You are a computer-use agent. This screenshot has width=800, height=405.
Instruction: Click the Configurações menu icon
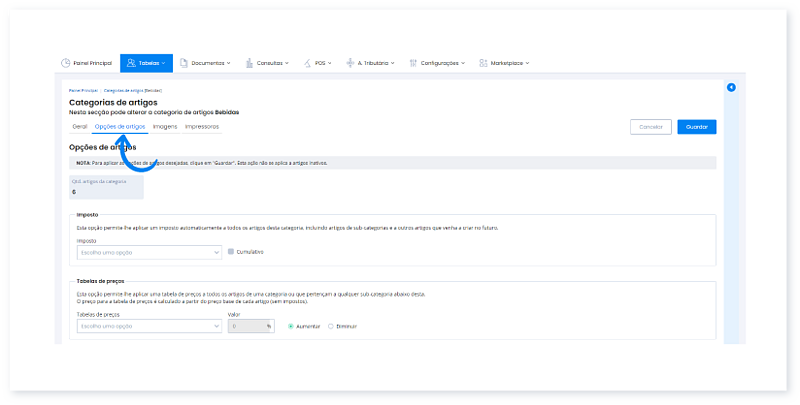click(x=413, y=63)
